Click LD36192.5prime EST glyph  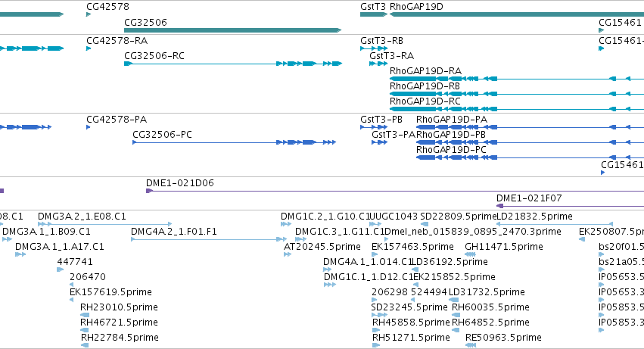[415, 270]
